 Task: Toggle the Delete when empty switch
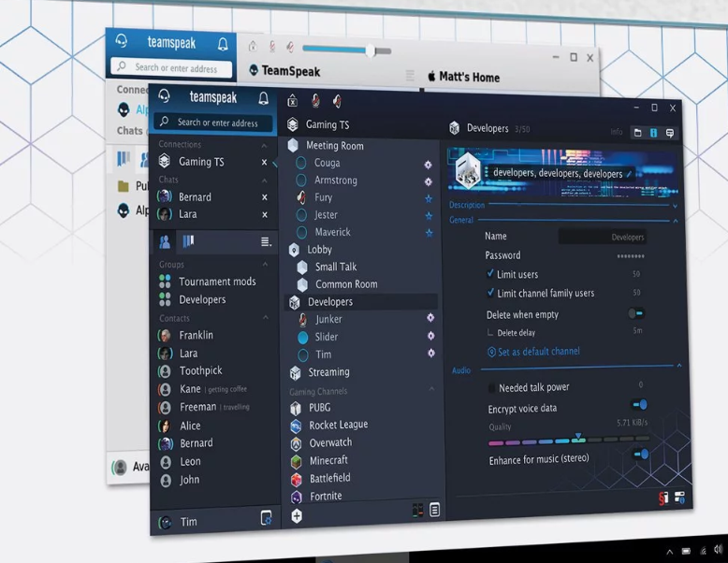point(635,313)
